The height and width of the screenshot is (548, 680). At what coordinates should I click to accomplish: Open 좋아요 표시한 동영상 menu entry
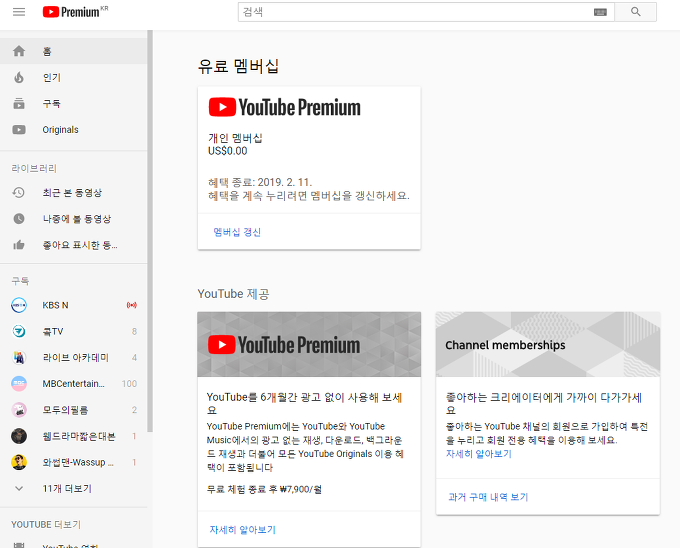(74, 245)
